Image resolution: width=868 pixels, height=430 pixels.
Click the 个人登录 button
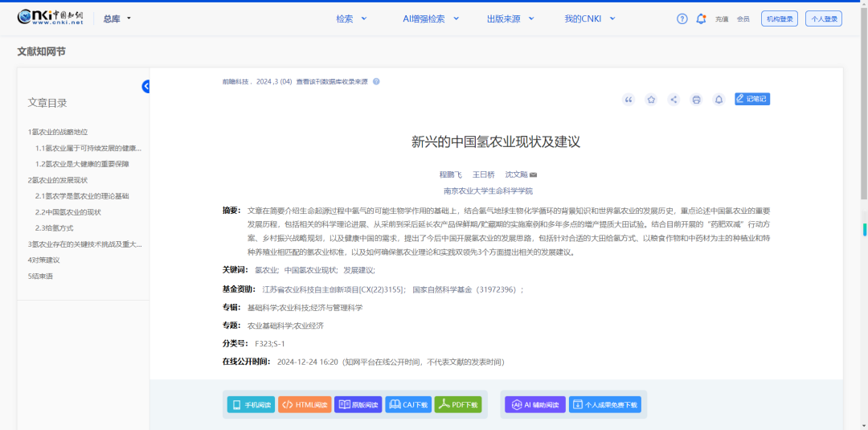[x=824, y=18]
